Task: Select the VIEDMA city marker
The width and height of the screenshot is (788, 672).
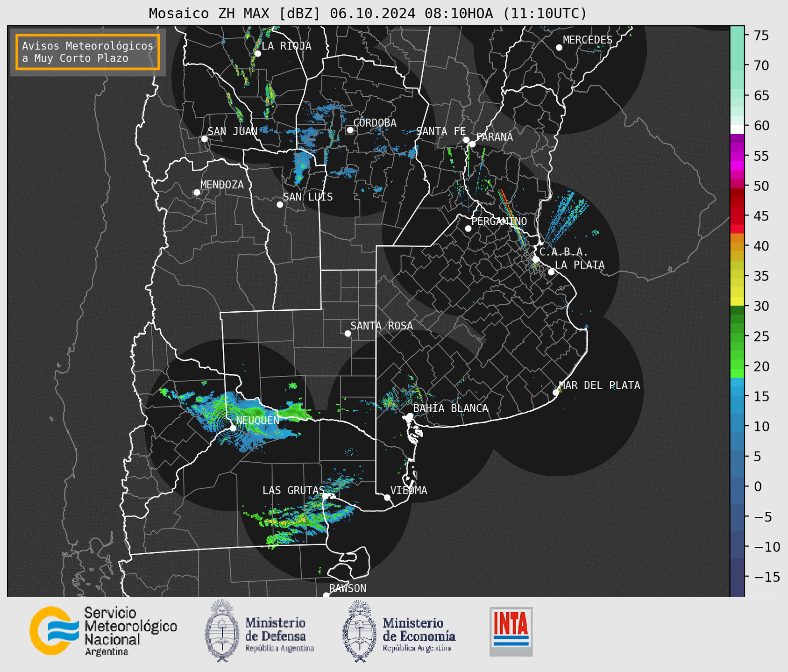Action: (x=387, y=497)
